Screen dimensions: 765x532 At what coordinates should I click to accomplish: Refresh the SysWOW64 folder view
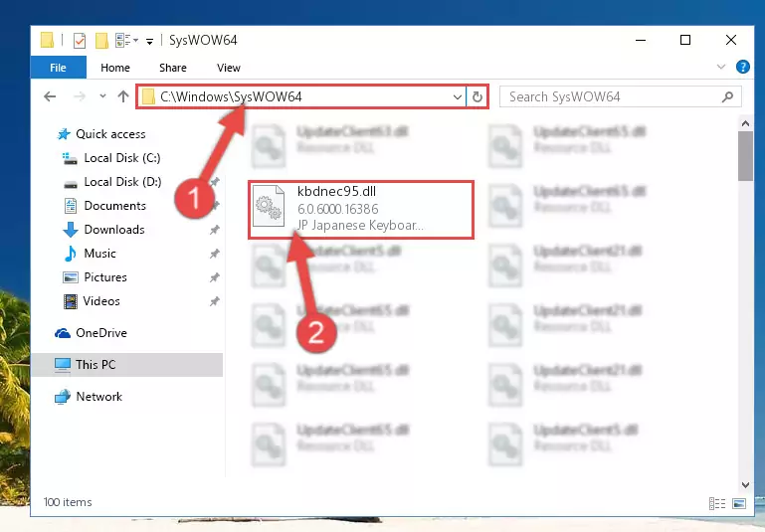(x=478, y=97)
